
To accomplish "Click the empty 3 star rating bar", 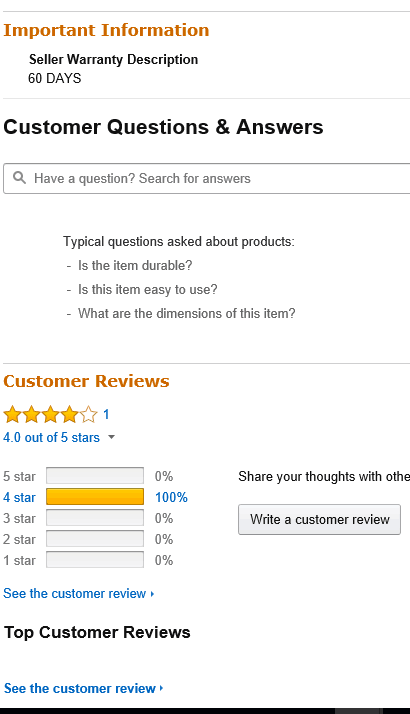I will 95,518.
